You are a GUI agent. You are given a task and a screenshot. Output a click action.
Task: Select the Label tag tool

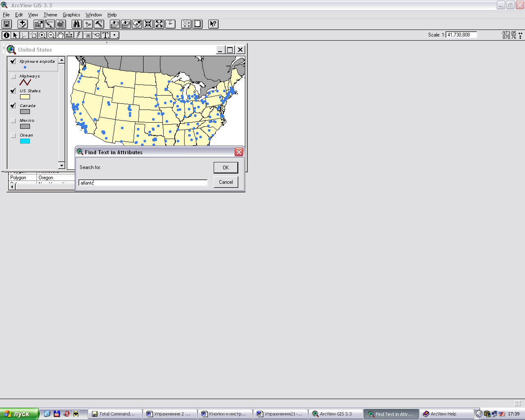click(96, 35)
